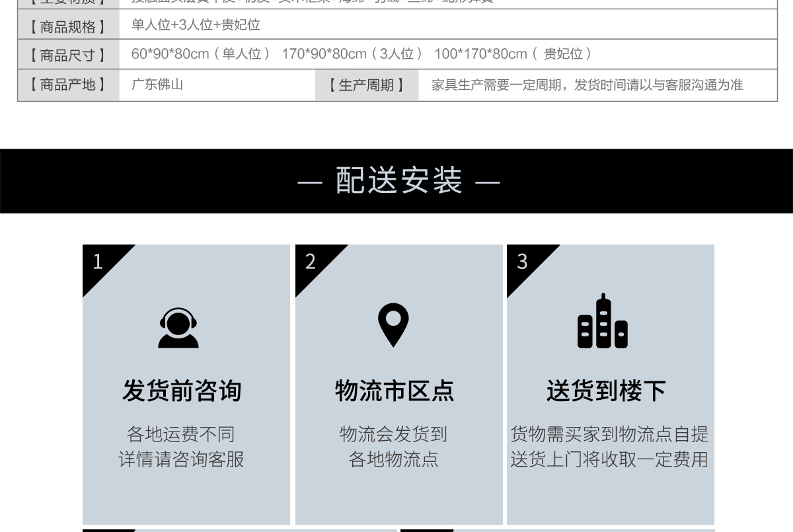Viewport: 793px width, 532px height.
Task: Select the 发货前咨询 heading
Action: pos(182,391)
